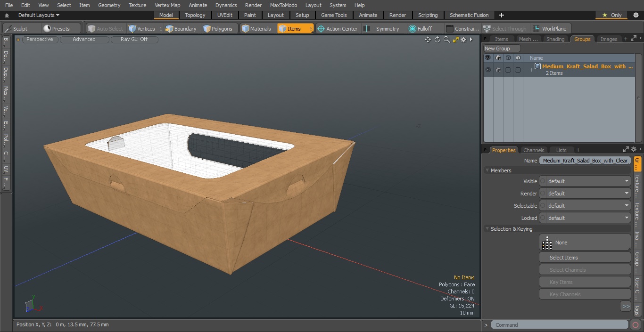The image size is (644, 332).
Task: Maximize viewport with the yellow arrows icon
Action: [x=455, y=40]
